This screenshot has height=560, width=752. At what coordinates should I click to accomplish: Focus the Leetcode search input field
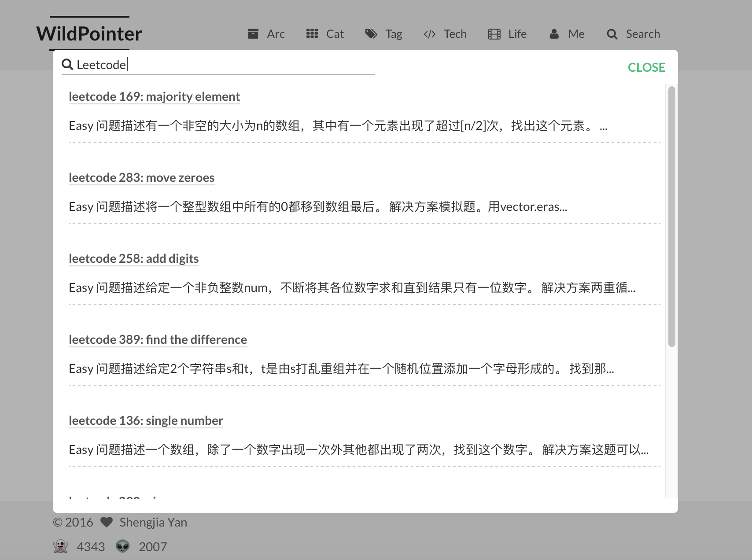point(225,65)
